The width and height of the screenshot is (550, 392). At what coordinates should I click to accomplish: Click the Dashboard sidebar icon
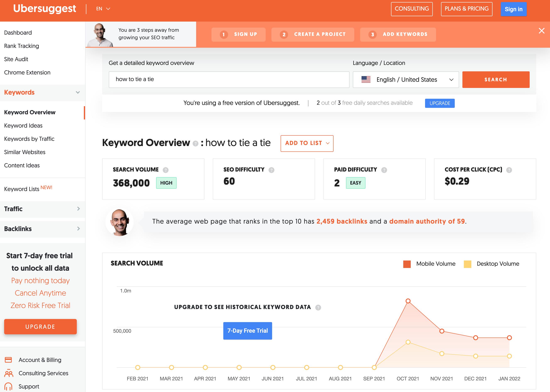click(x=18, y=33)
